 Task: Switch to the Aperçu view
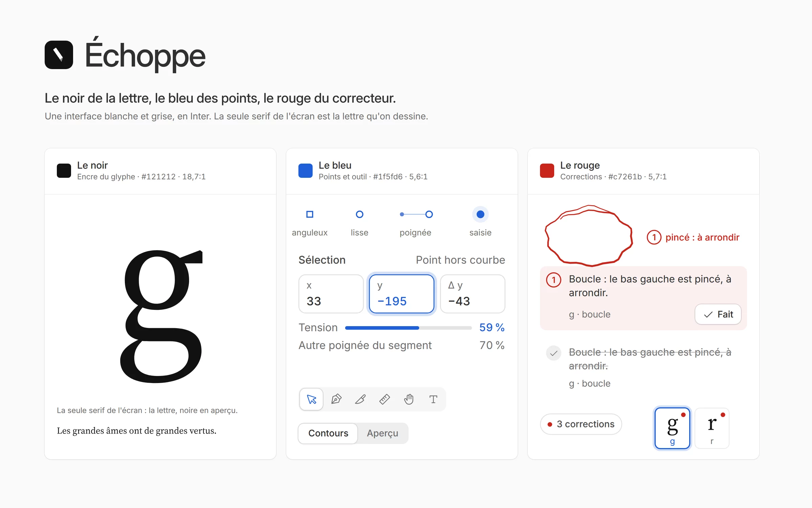383,433
